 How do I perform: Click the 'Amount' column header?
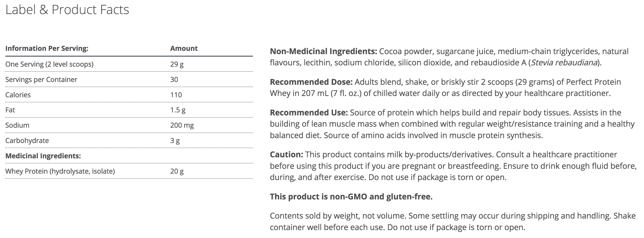[184, 48]
